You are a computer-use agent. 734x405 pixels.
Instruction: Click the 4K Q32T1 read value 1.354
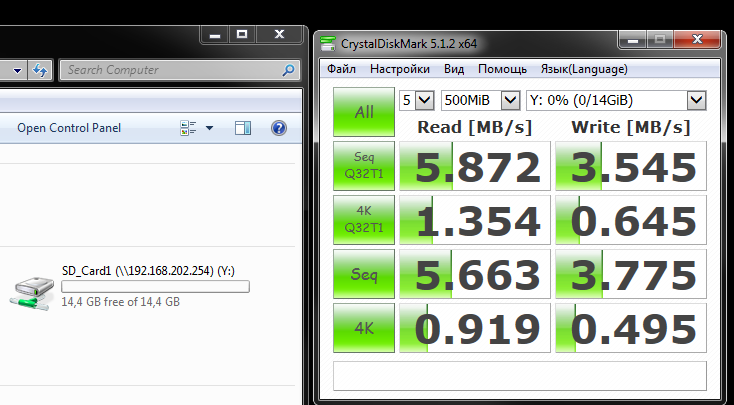click(475, 220)
